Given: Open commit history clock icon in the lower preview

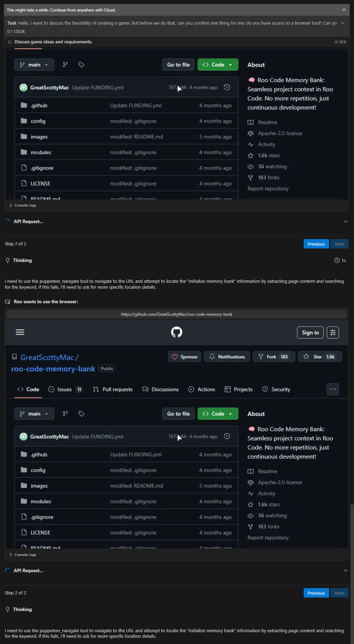Looking at the screenshot, I should (227, 436).
